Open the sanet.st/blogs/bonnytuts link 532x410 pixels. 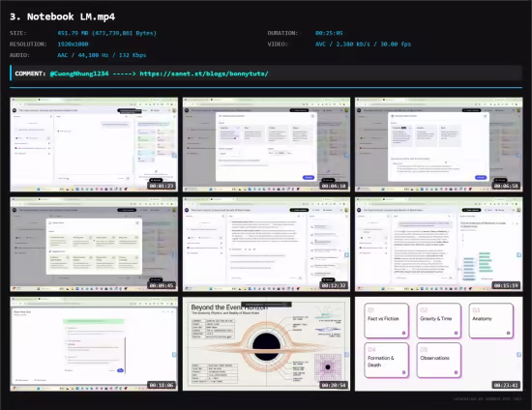click(204, 73)
